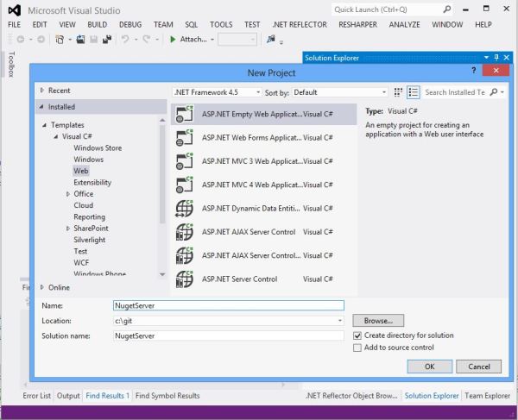Click the OK button
Screen dimensions: 518x420
point(430,367)
